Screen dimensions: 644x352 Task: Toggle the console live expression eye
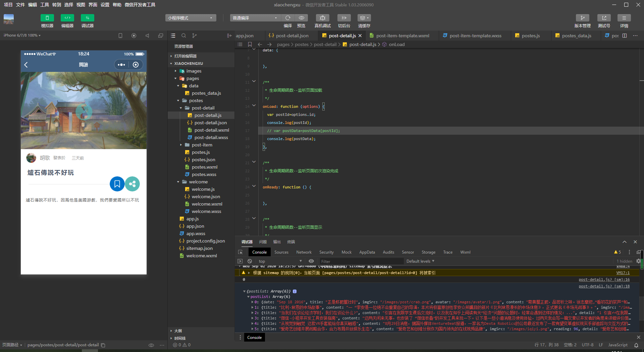click(x=311, y=261)
